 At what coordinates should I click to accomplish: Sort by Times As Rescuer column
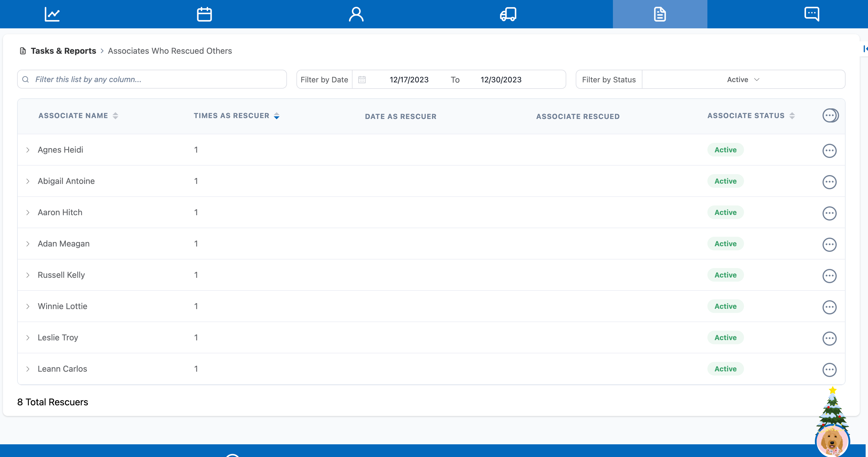(277, 116)
